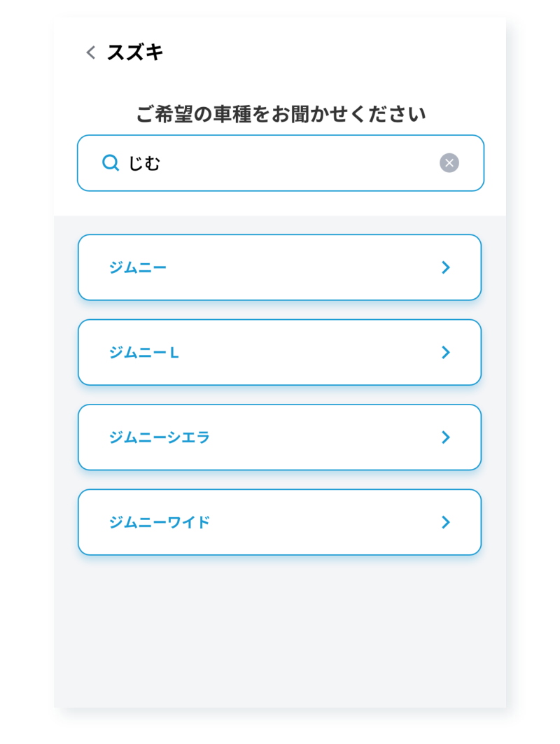Screen dimensions: 560x744
Task: Choose ジムニー L from the results list
Action: pyautogui.click(x=279, y=352)
